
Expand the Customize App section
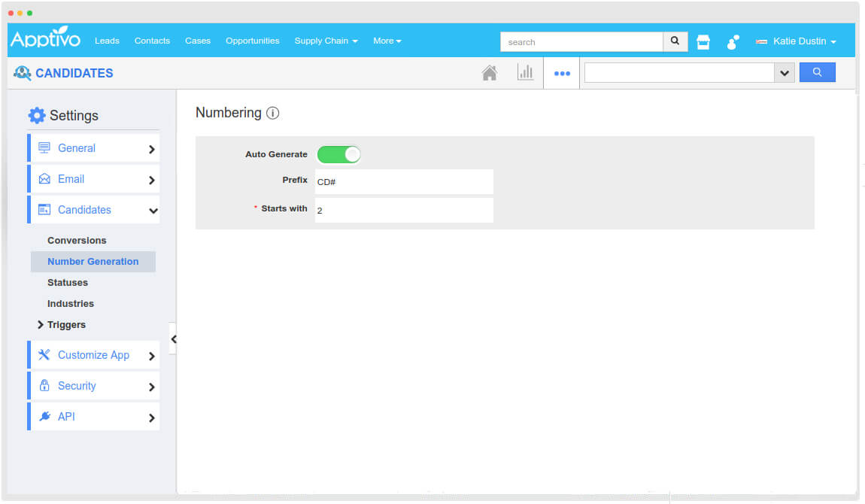pyautogui.click(x=96, y=354)
